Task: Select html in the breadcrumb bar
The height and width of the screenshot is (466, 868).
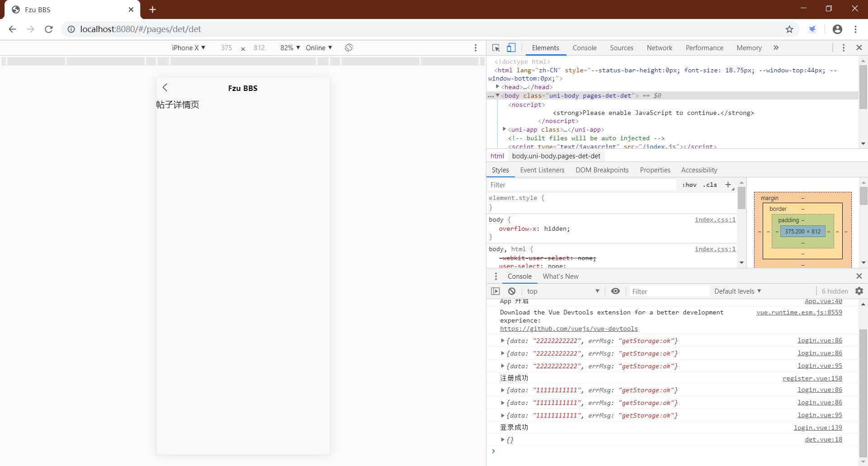Action: click(x=497, y=156)
